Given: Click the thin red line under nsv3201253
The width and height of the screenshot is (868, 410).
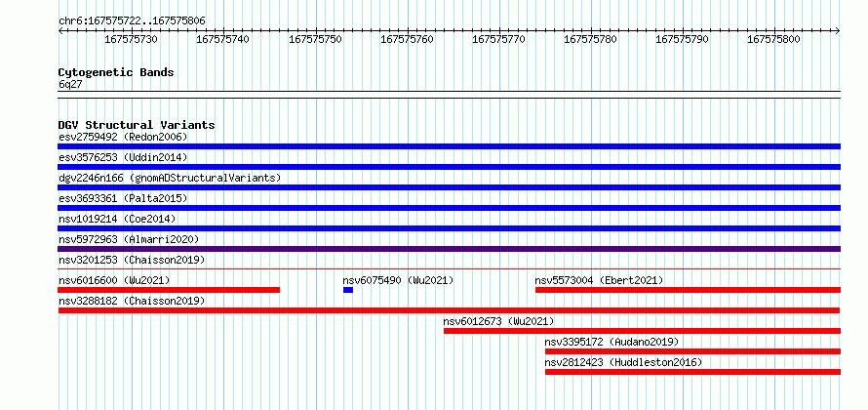Looking at the screenshot, I should [449, 269].
